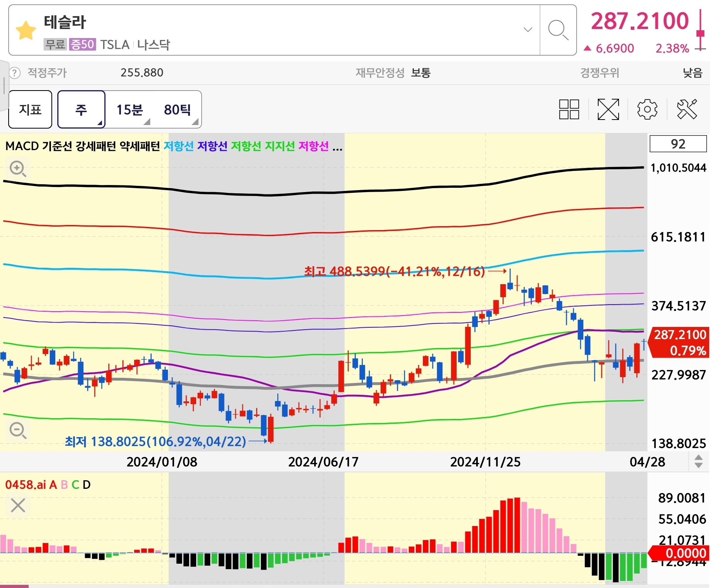This screenshot has height=588, width=710.
Task: Click the 2024/11/25 date label
Action: tap(485, 462)
